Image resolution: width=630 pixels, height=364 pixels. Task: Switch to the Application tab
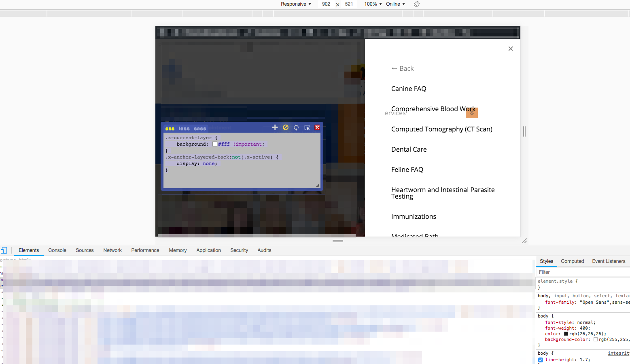click(x=208, y=250)
